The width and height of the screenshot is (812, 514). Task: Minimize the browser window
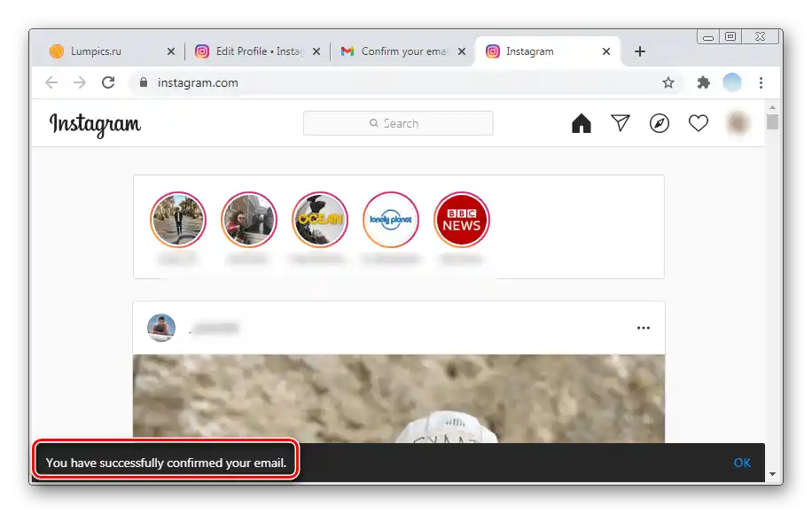tap(708, 36)
